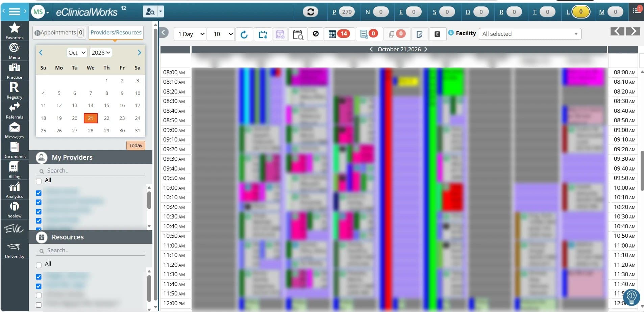Screen dimensions: 644x312
Task: Open the calendar search icon
Action: (298, 34)
